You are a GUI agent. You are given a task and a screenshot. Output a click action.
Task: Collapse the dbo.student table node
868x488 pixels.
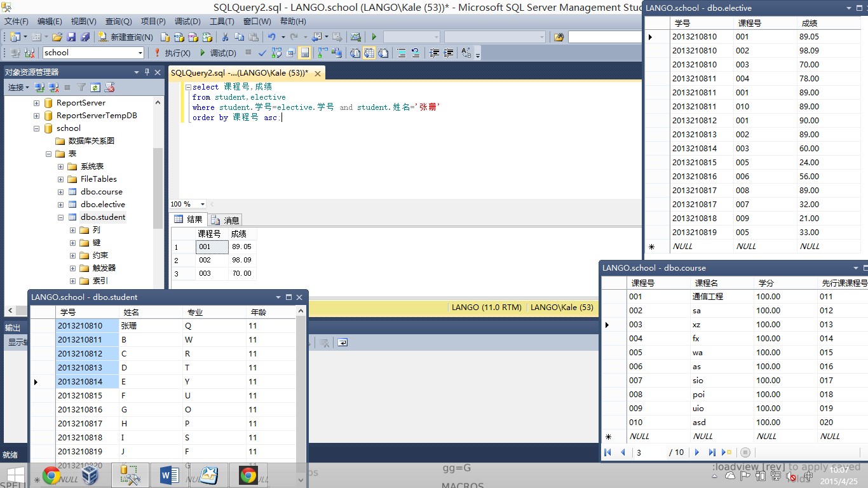60,217
